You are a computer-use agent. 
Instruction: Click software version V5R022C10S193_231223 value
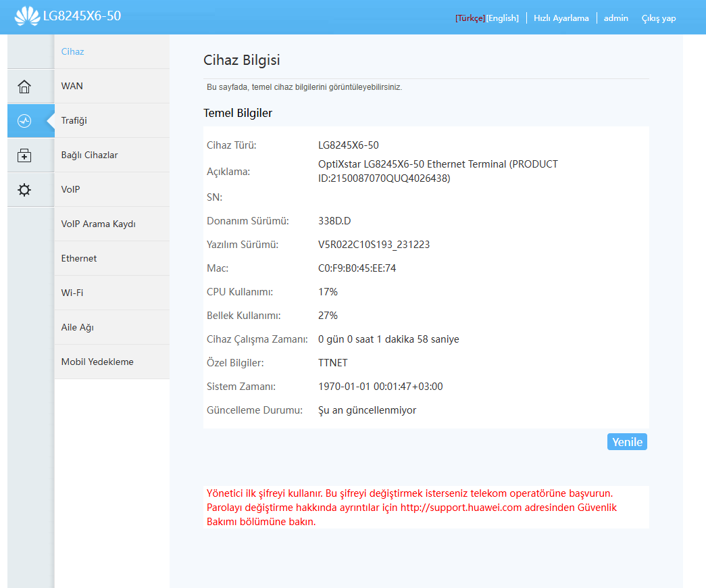tap(374, 245)
